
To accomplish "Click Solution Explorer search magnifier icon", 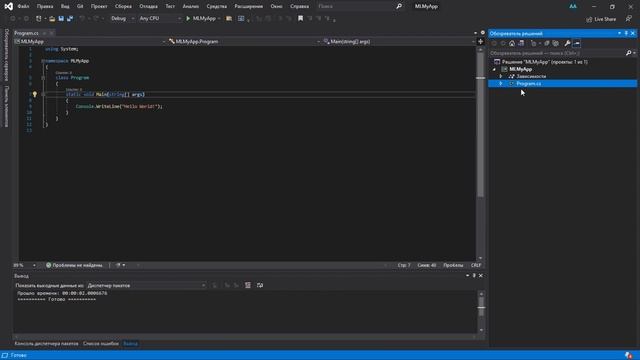I will click(x=629, y=53).
